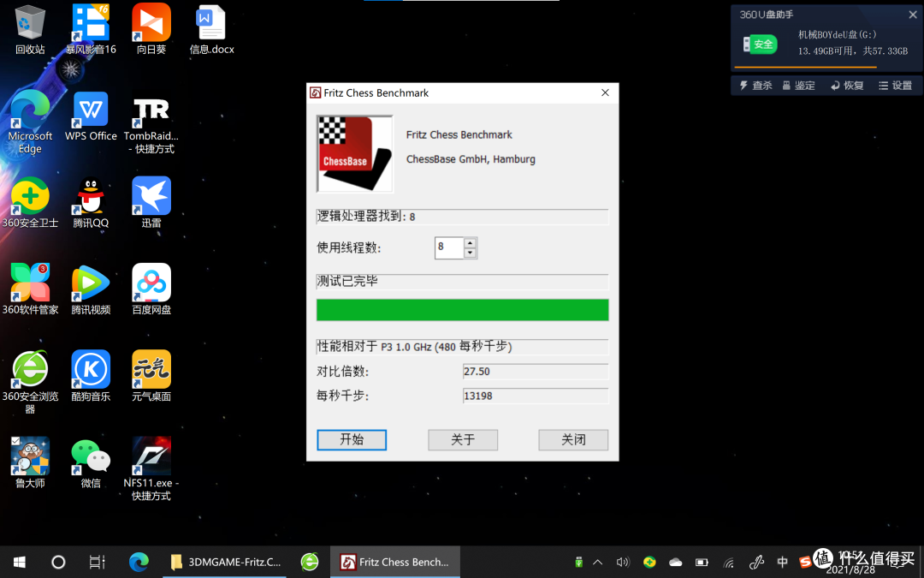Open Cortana search circle on taskbar

tap(58, 562)
